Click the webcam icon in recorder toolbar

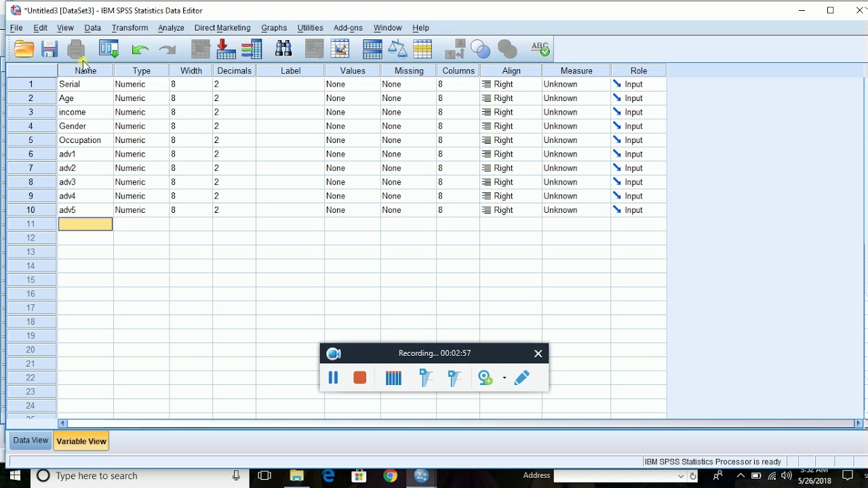point(486,378)
